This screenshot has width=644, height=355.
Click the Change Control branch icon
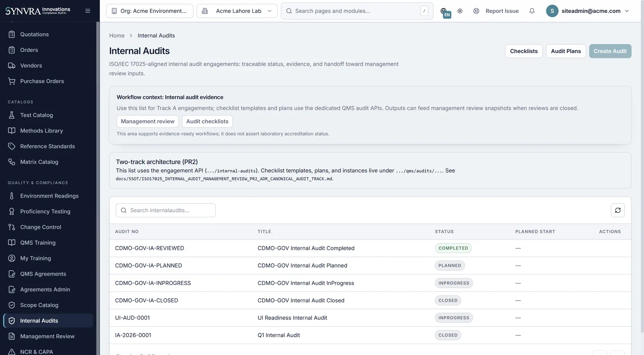point(12,227)
